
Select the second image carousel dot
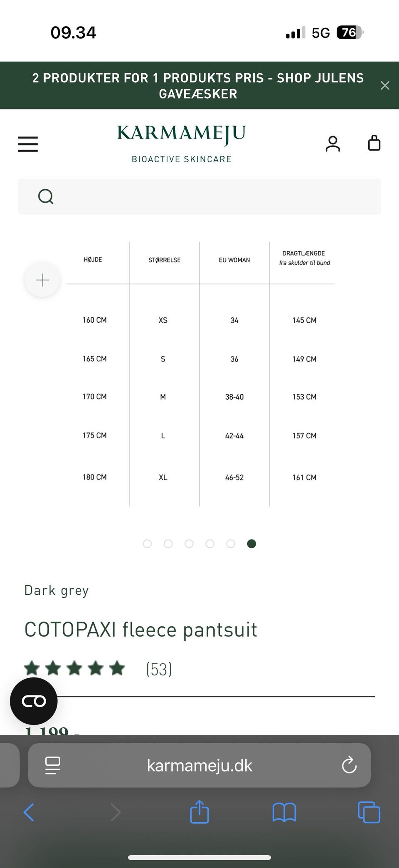coord(168,544)
